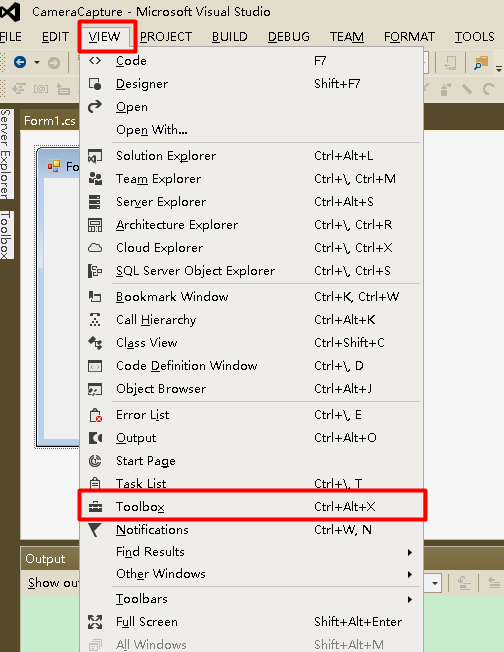Open the EDIT menu
This screenshot has height=652, width=504.
pyautogui.click(x=55, y=37)
